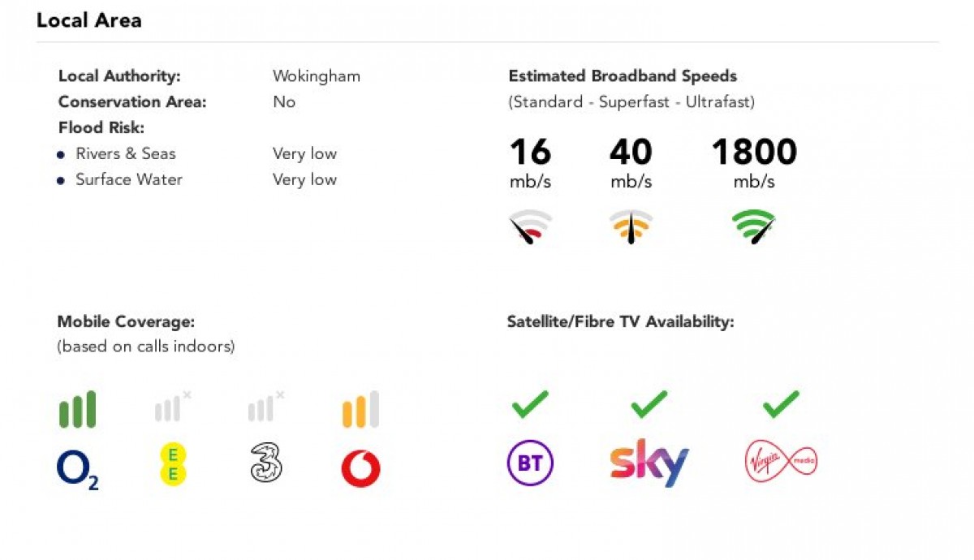Click the Wokingham local authority value
This screenshot has height=560, width=974.
coord(317,76)
